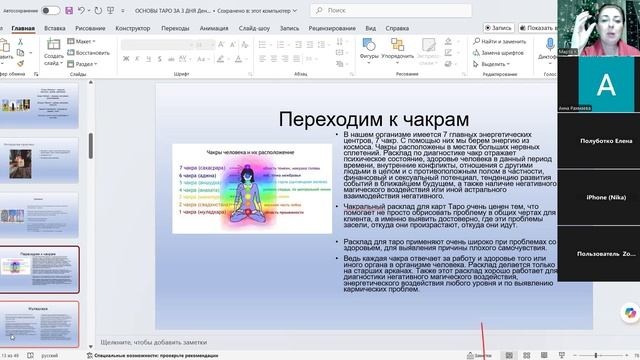This screenshot has width=640, height=360.
Task: Open the Рисование tab
Action: pyautogui.click(x=90, y=28)
